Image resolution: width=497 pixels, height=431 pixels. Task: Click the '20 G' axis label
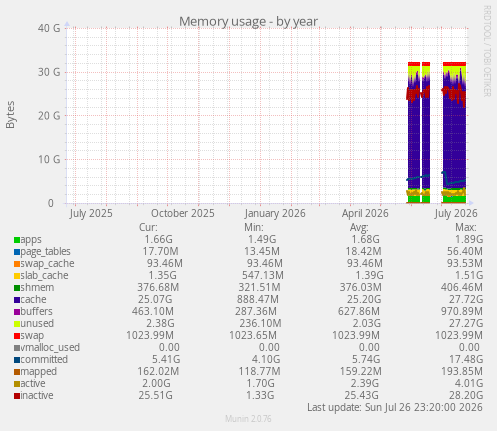tap(49, 116)
